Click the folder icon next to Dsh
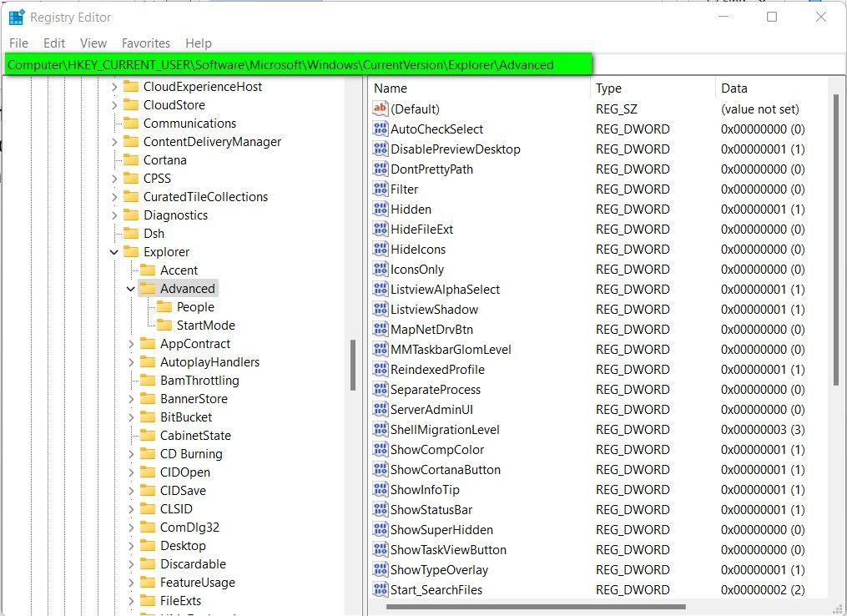The height and width of the screenshot is (616, 847). click(131, 234)
